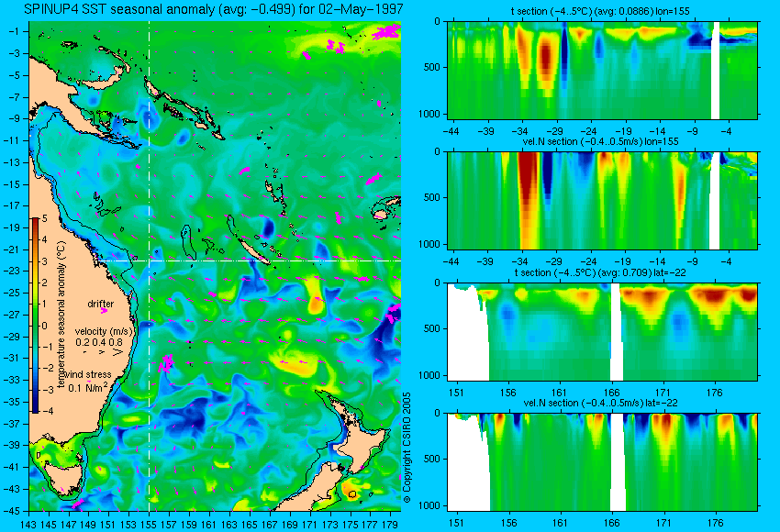
Task: Click the "-45" latitude tick on main map
Action: click(x=11, y=511)
